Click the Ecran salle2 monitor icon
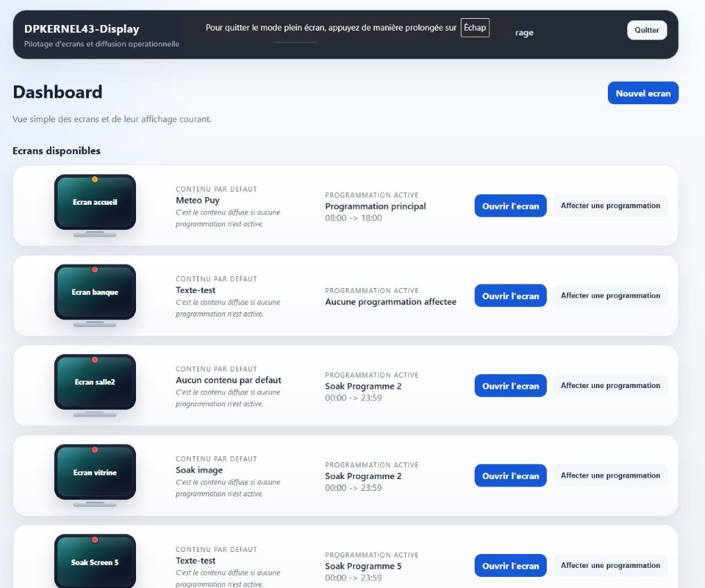 (x=95, y=383)
